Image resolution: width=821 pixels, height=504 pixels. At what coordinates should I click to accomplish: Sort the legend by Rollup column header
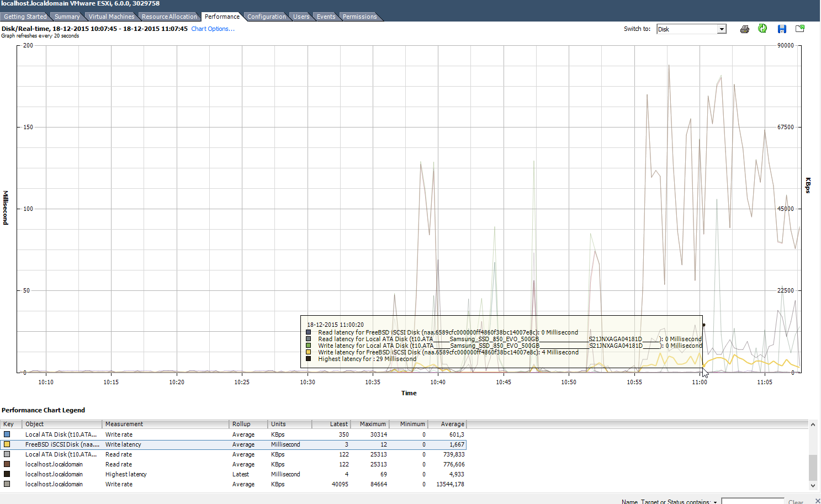pyautogui.click(x=248, y=424)
